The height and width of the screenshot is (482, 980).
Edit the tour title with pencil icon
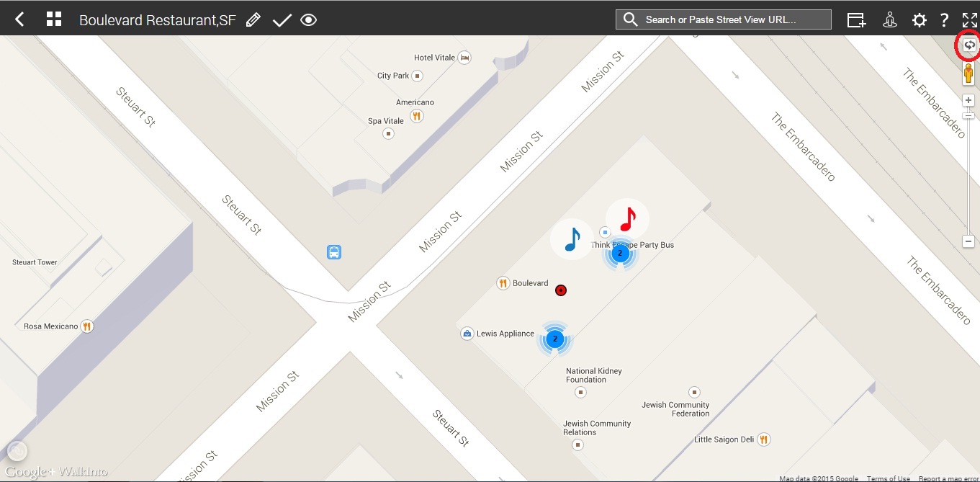(x=253, y=19)
